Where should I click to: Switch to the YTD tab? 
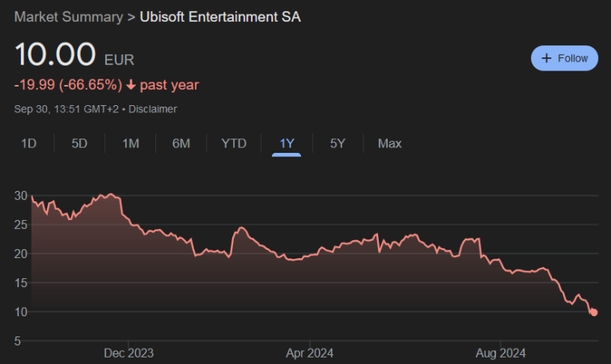[234, 144]
